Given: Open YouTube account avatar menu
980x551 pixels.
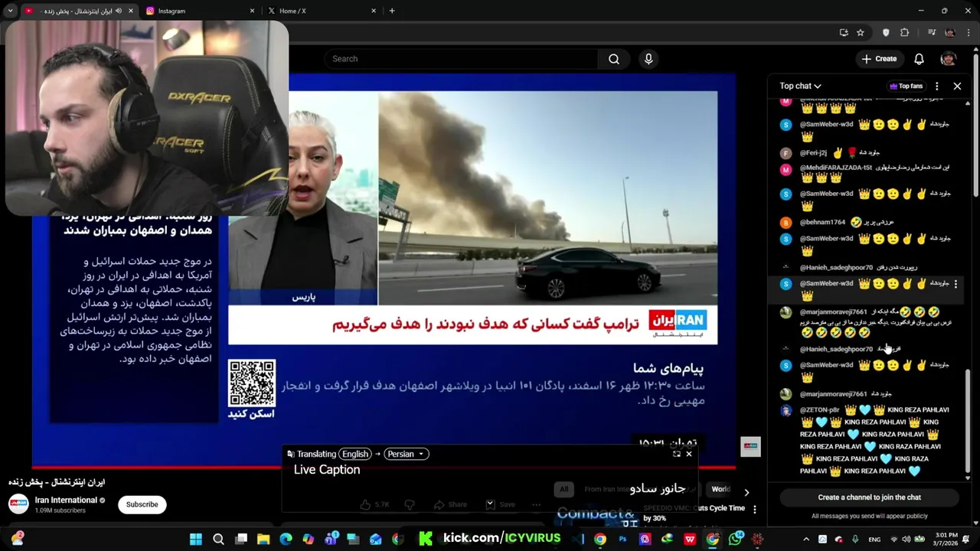Looking at the screenshot, I should 948,59.
